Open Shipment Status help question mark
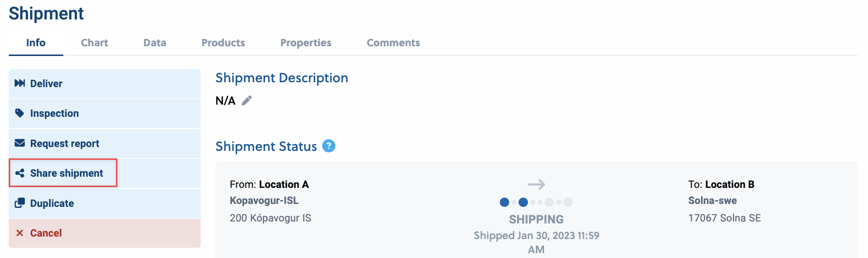The image size is (868, 258). tap(329, 146)
